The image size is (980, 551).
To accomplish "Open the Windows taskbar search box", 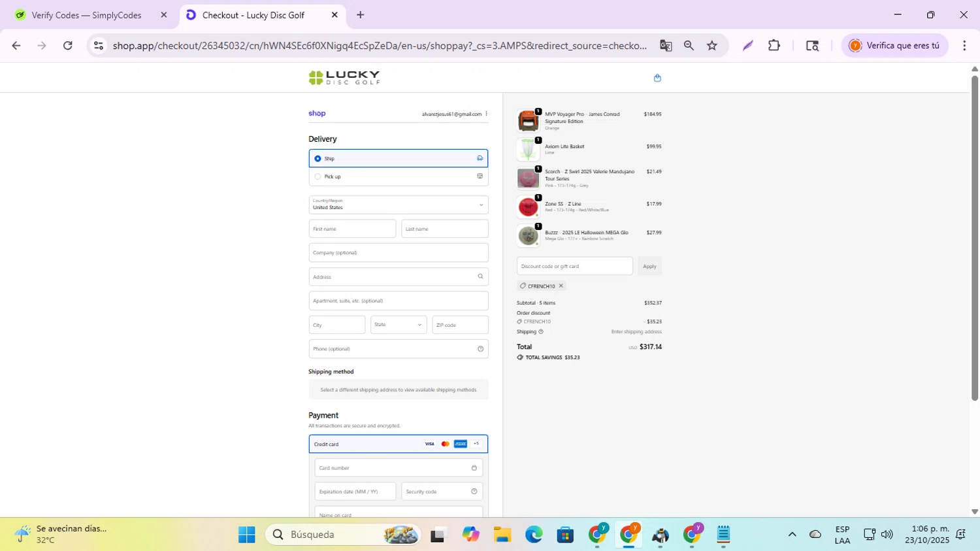I will [x=343, y=535].
